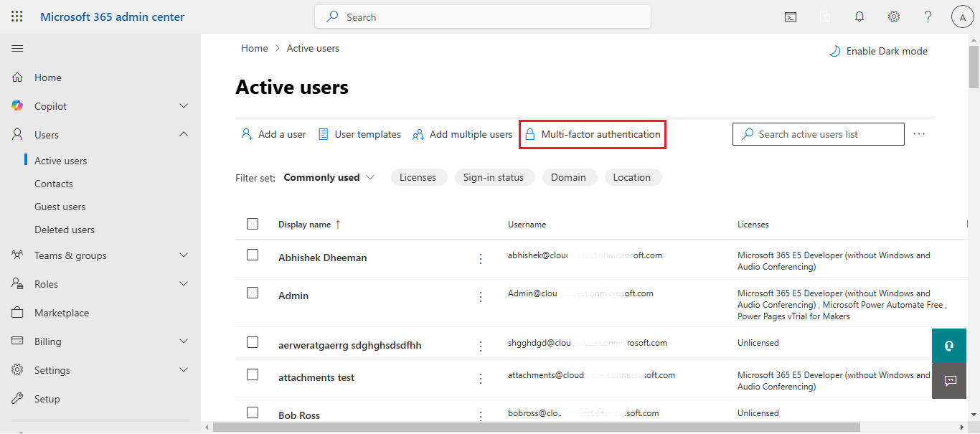Open User templates
This screenshot has width=980, height=434.
pos(359,134)
